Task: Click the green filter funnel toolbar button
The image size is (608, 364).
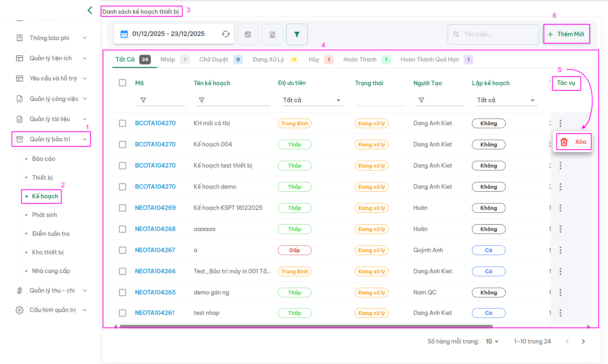Action: (x=296, y=34)
